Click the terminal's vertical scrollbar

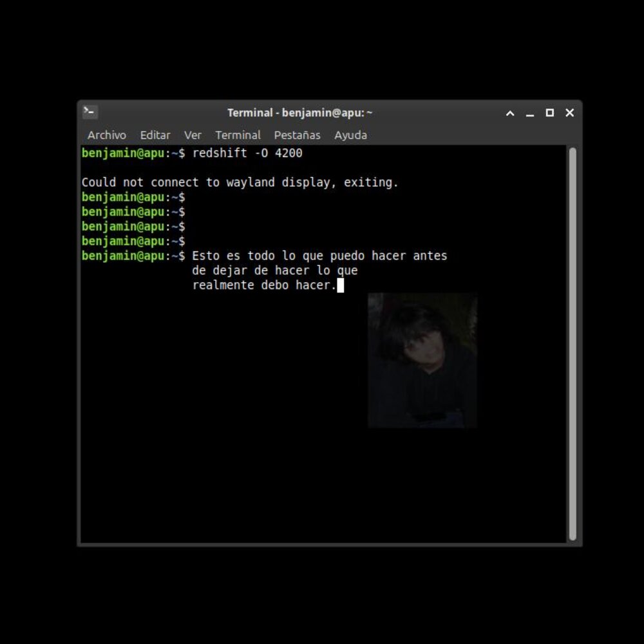tap(573, 344)
